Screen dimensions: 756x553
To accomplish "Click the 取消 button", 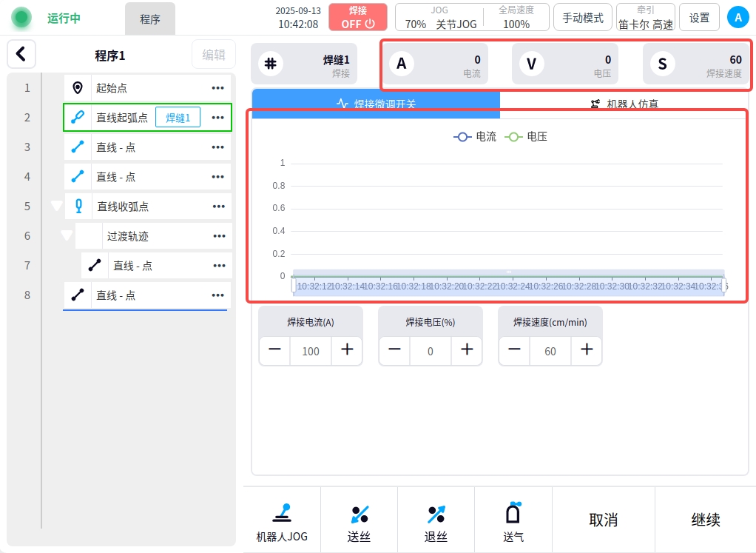I will click(603, 520).
